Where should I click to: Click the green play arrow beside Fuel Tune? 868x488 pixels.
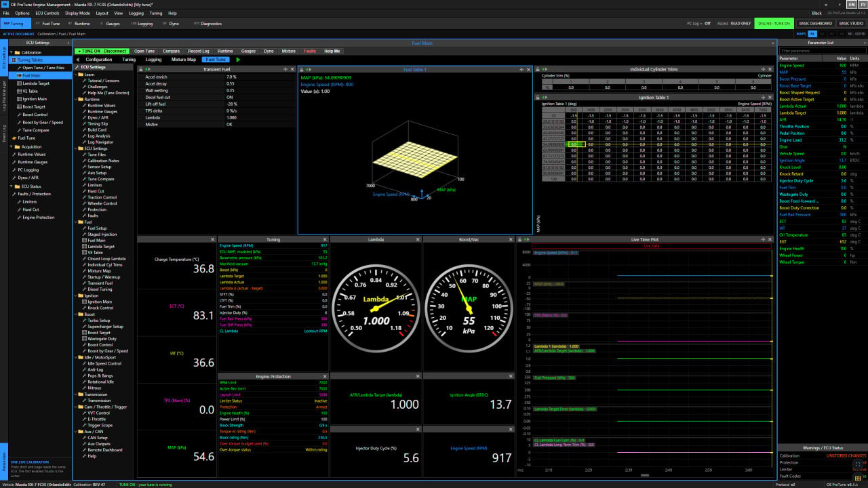pos(238,60)
